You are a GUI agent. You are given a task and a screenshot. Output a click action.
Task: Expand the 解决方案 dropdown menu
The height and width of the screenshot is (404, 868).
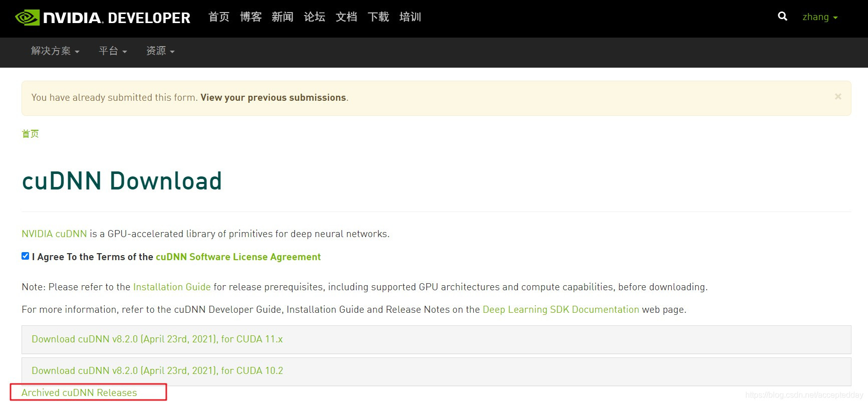click(x=55, y=51)
